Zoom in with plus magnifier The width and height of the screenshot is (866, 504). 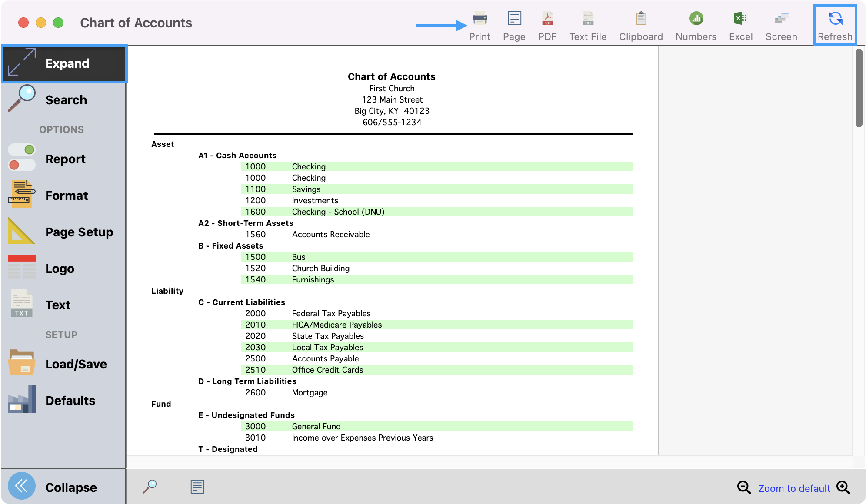pyautogui.click(x=843, y=487)
